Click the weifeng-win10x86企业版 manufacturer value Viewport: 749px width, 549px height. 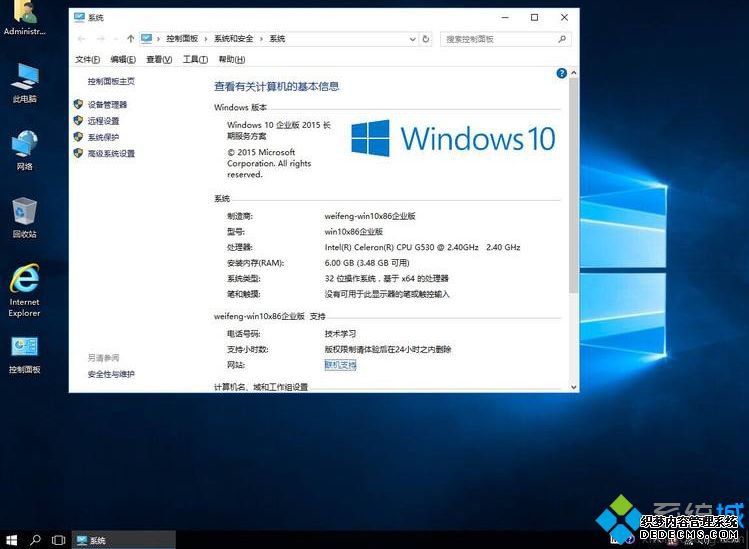click(370, 216)
